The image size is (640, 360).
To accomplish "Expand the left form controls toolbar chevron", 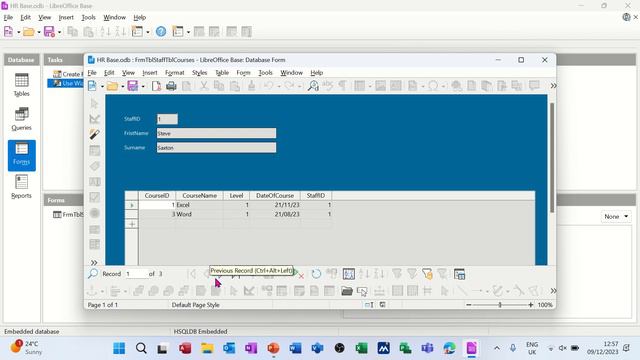I will pyautogui.click(x=94, y=262).
